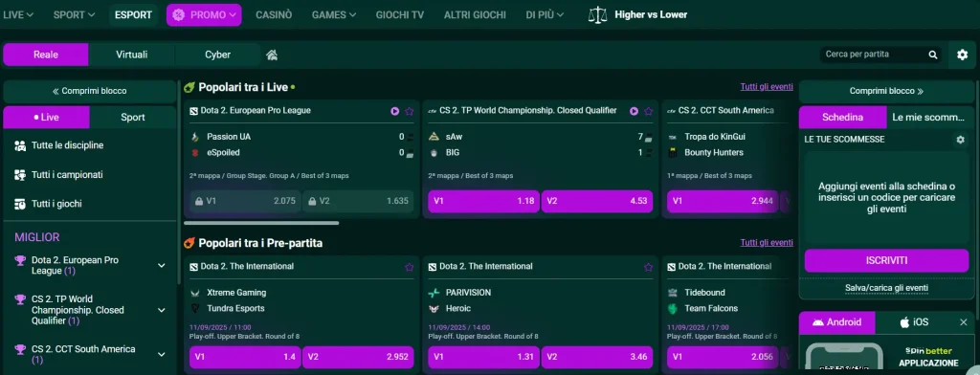
Task: Bet V2 4.53 on BIG
Action: pyautogui.click(x=597, y=201)
